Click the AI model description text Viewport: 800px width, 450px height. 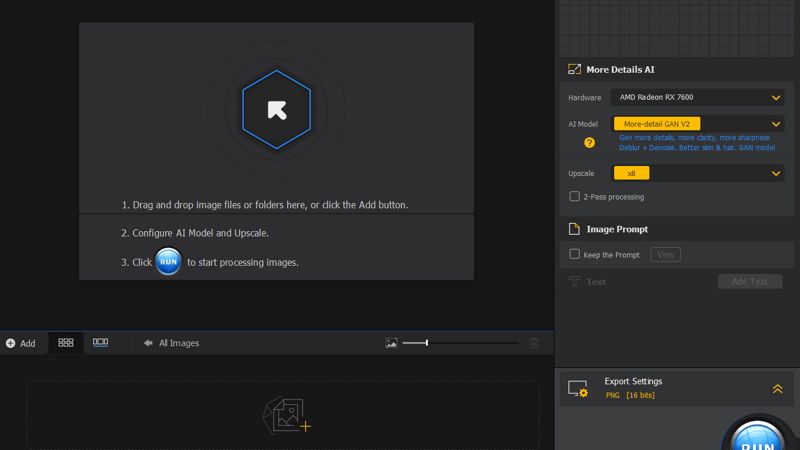pos(697,143)
